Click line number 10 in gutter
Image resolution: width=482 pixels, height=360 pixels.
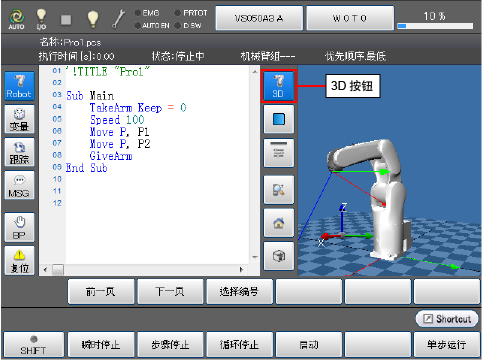[57, 179]
